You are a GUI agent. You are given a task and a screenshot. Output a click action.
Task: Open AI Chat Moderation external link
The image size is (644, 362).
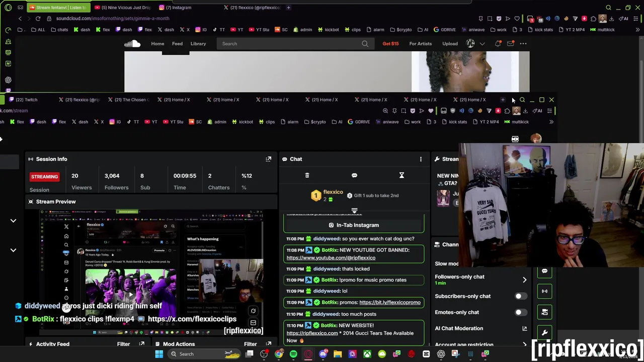point(524,328)
